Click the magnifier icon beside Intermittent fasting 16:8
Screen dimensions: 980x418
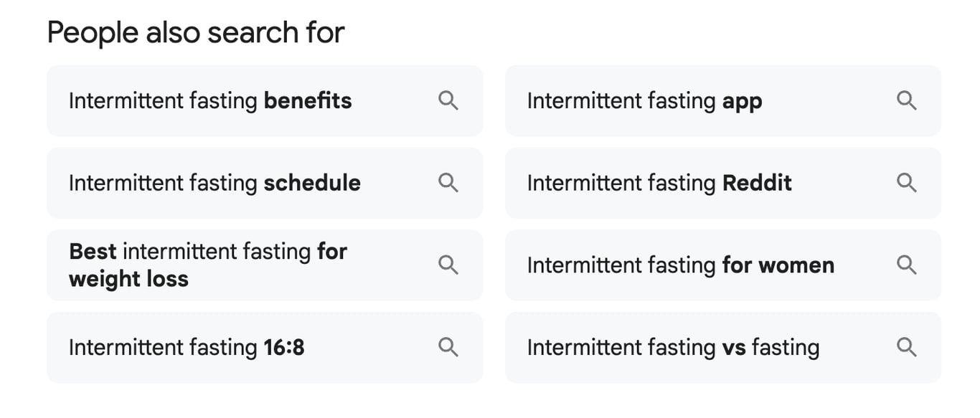point(448,347)
